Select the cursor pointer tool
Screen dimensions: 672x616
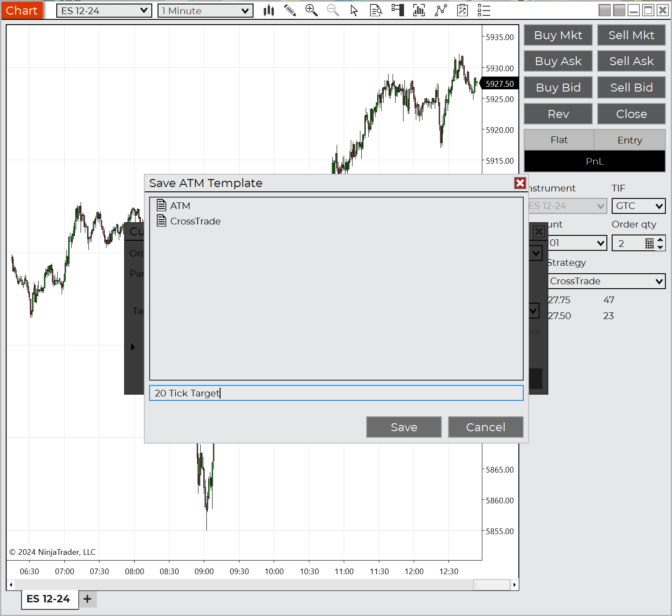[x=354, y=11]
